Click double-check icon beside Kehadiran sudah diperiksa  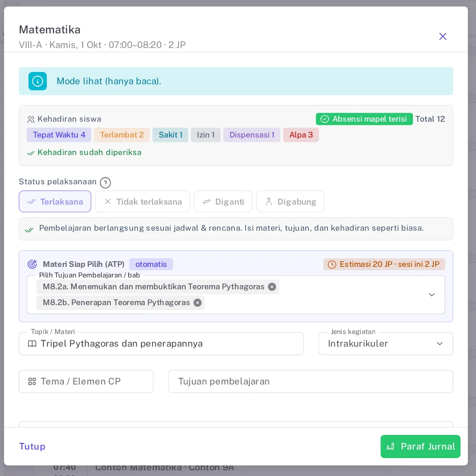(x=31, y=153)
